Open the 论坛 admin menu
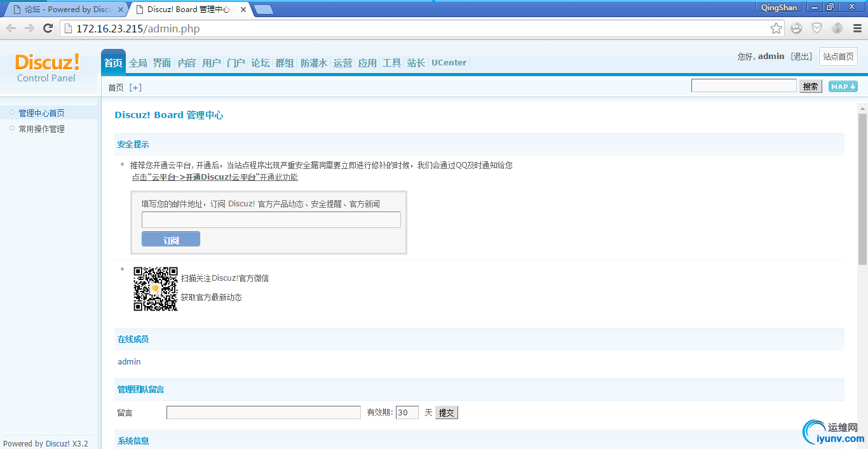 click(261, 63)
